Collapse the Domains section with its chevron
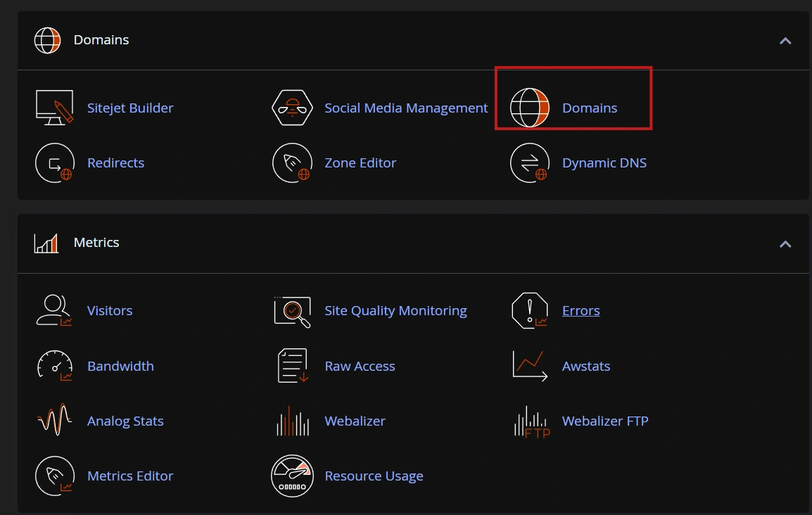Viewport: 812px width, 515px height. pos(785,41)
